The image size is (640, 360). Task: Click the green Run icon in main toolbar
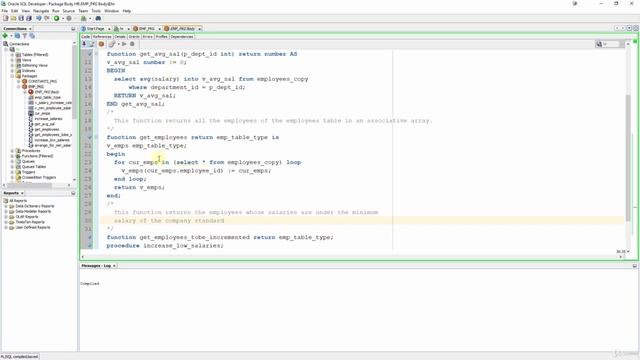click(x=56, y=18)
